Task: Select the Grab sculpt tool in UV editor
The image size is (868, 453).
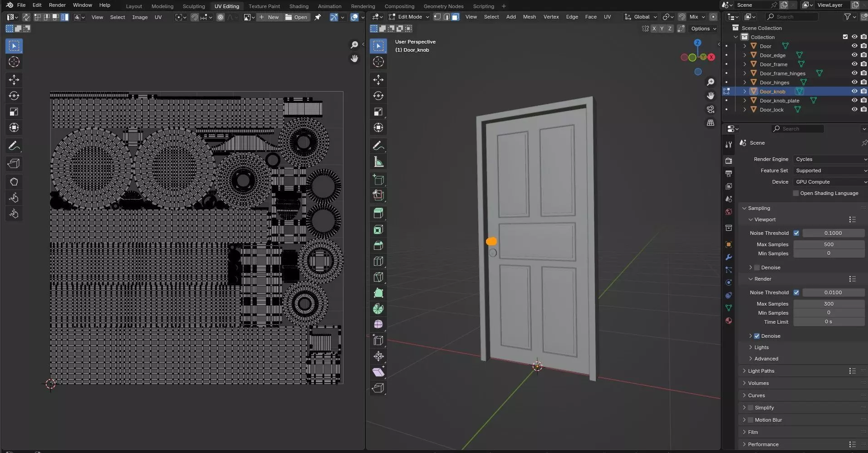Action: tap(14, 182)
